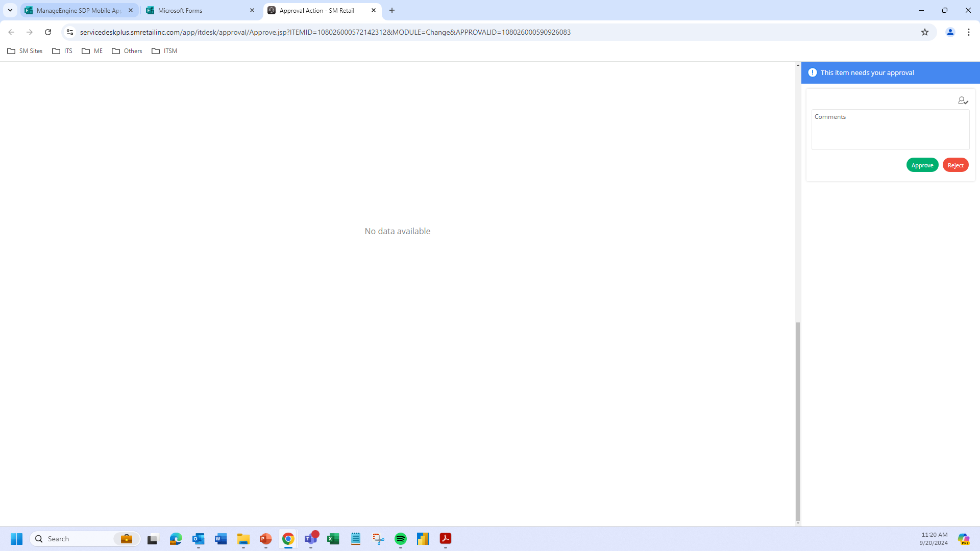Click the approver details user-check icon
Viewport: 980px width, 551px height.
coord(963,101)
